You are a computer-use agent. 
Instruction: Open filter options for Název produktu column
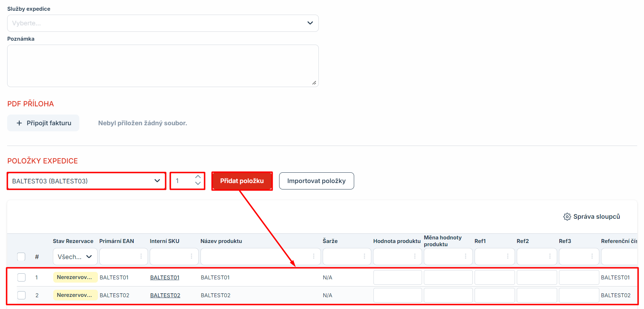(x=314, y=256)
